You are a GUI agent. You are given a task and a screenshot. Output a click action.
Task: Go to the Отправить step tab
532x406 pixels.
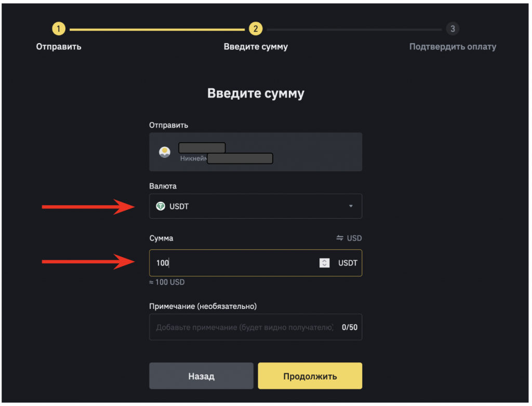click(x=59, y=47)
